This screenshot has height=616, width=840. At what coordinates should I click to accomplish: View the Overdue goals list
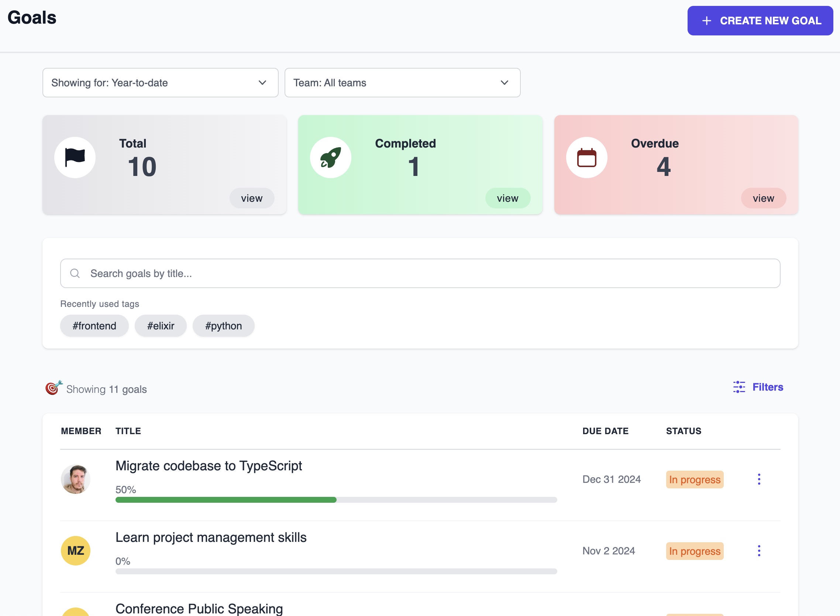pyautogui.click(x=763, y=198)
